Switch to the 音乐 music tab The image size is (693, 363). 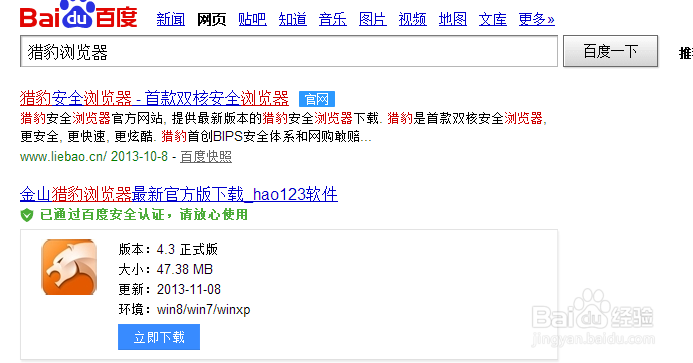click(x=333, y=19)
